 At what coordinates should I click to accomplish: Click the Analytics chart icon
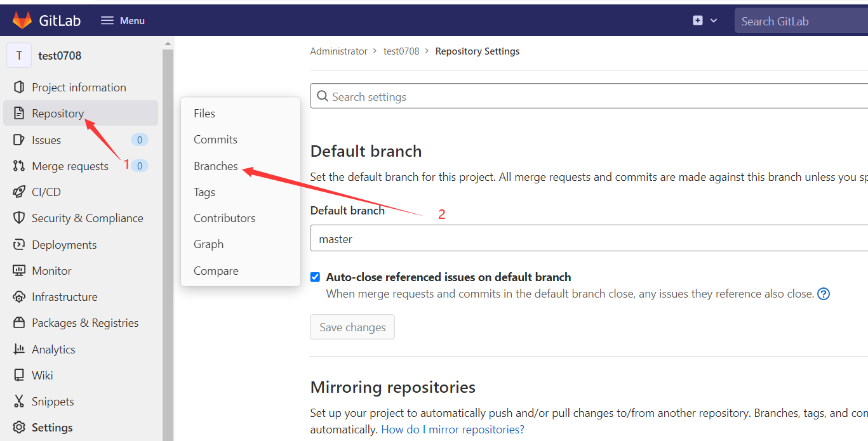pos(19,349)
